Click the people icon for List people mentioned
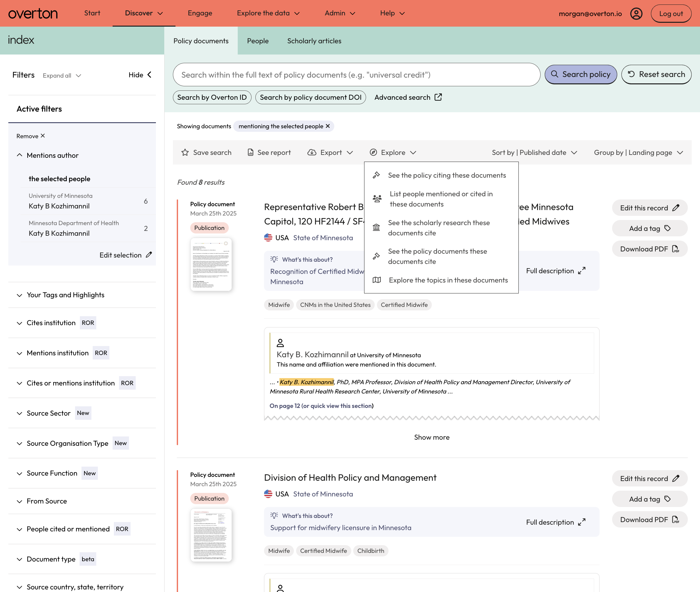 [377, 199]
